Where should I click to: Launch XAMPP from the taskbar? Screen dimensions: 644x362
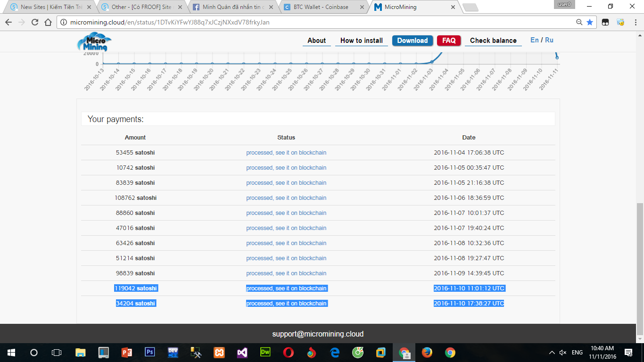click(x=219, y=352)
